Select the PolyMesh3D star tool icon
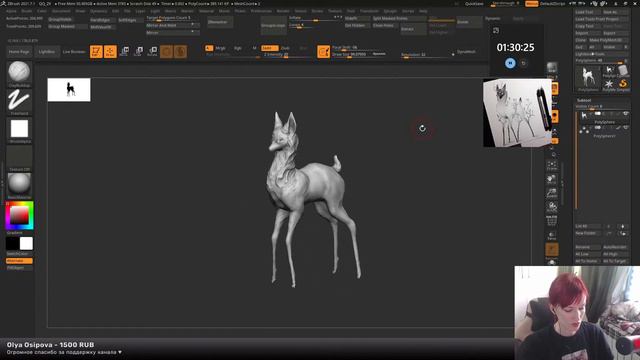 click(x=609, y=84)
